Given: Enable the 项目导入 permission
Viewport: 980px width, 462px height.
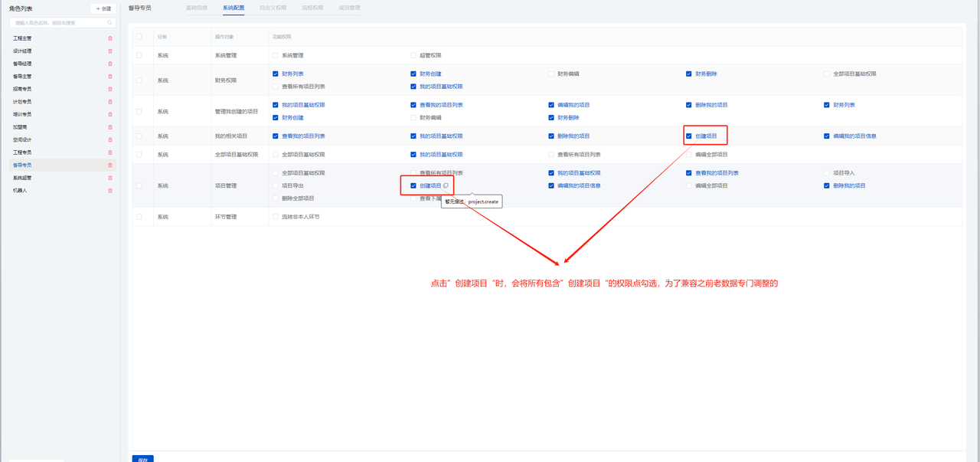Looking at the screenshot, I should pyautogui.click(x=827, y=173).
